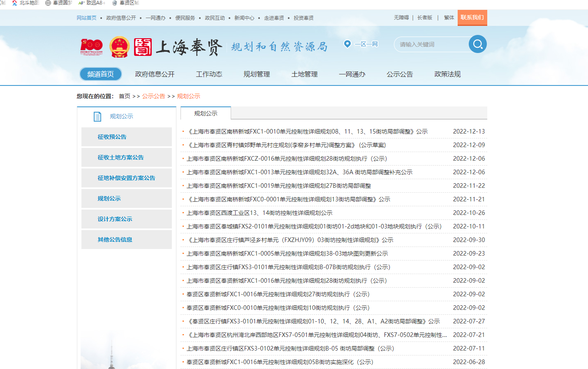Viewport: 588px width, 369px height.
Task: Open 政府信息公开 in main navigation
Action: coord(155,74)
